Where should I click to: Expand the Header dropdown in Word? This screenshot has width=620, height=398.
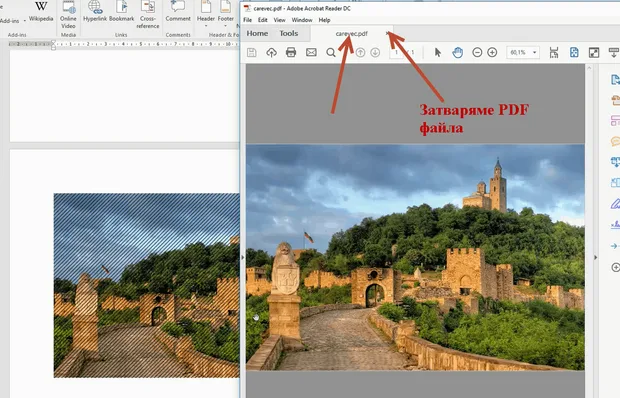pyautogui.click(x=206, y=26)
